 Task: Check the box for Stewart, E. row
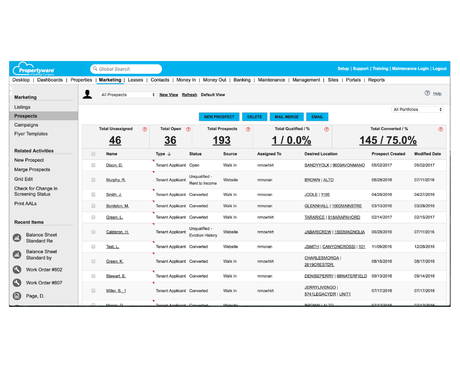[93, 276]
